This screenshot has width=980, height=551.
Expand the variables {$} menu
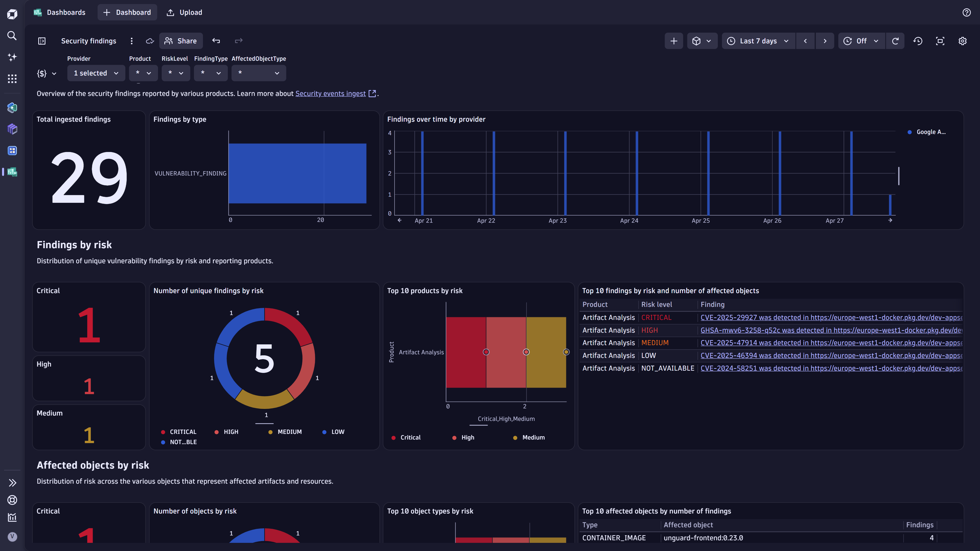pos(47,73)
